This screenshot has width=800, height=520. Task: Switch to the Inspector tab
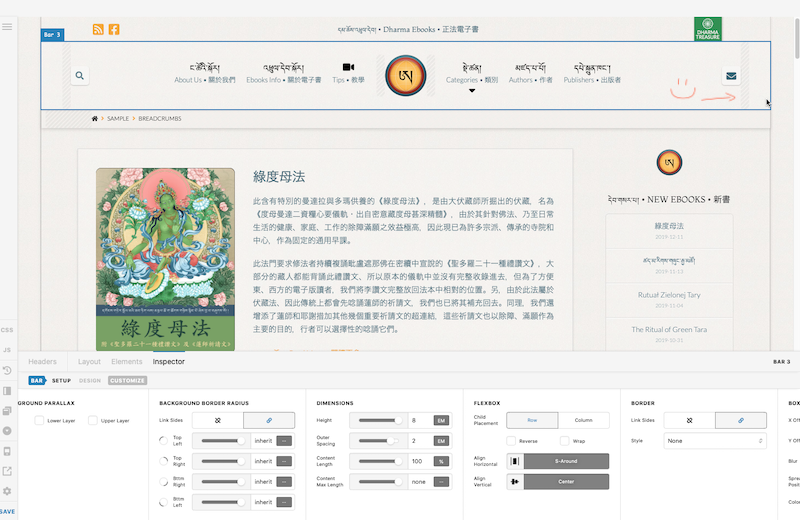(168, 362)
